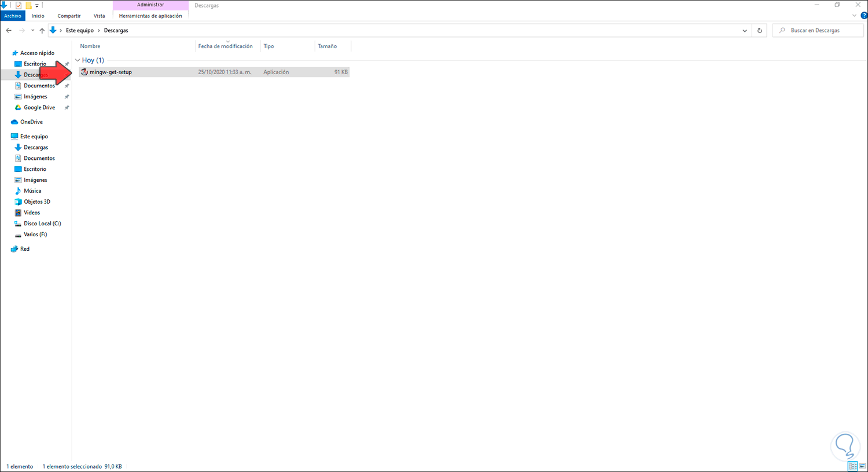This screenshot has height=472, width=868.
Task: Click the pin icon beside quick-access Imágenes
Action: 67,97
